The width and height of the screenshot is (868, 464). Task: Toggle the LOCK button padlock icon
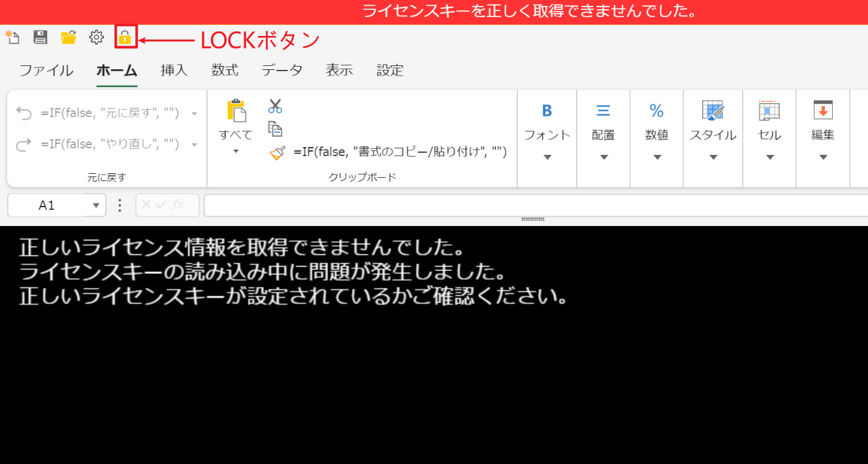125,37
